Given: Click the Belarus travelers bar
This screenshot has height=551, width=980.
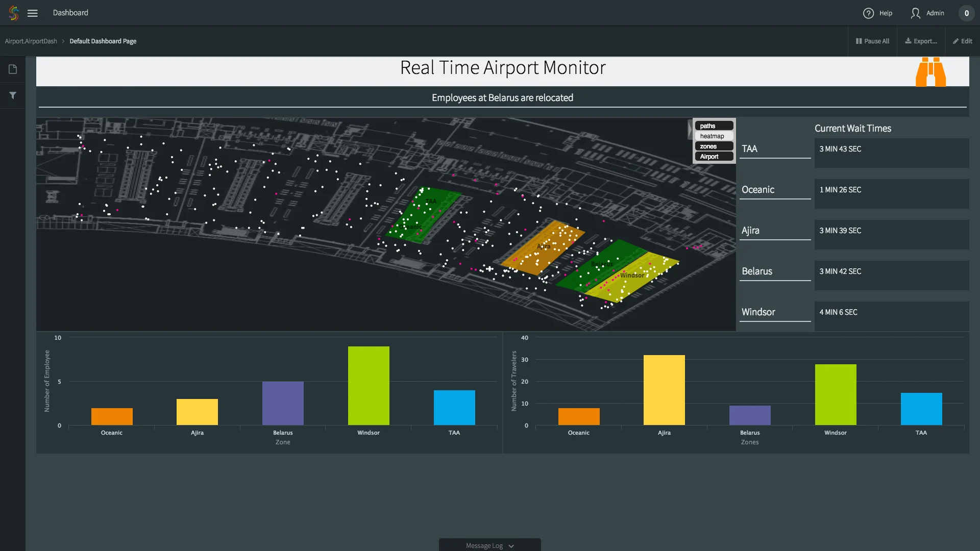Looking at the screenshot, I should (750, 415).
